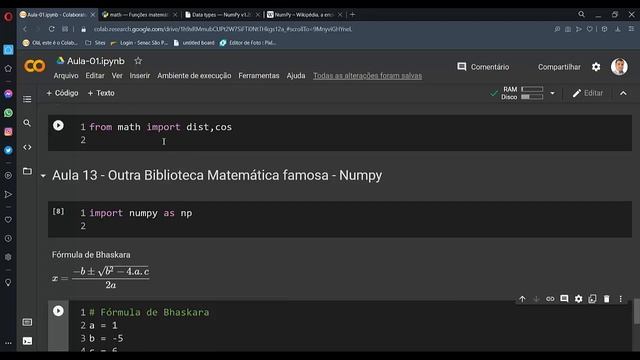Image resolution: width=640 pixels, height=360 pixels.
Task: Click the Colab CO logo
Action: (35, 66)
